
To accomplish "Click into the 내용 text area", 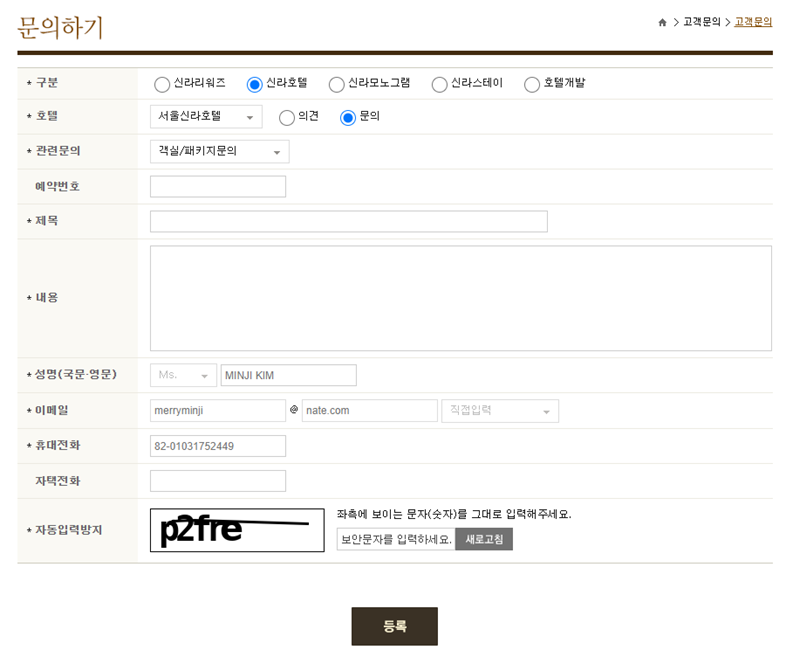I will pos(461,298).
